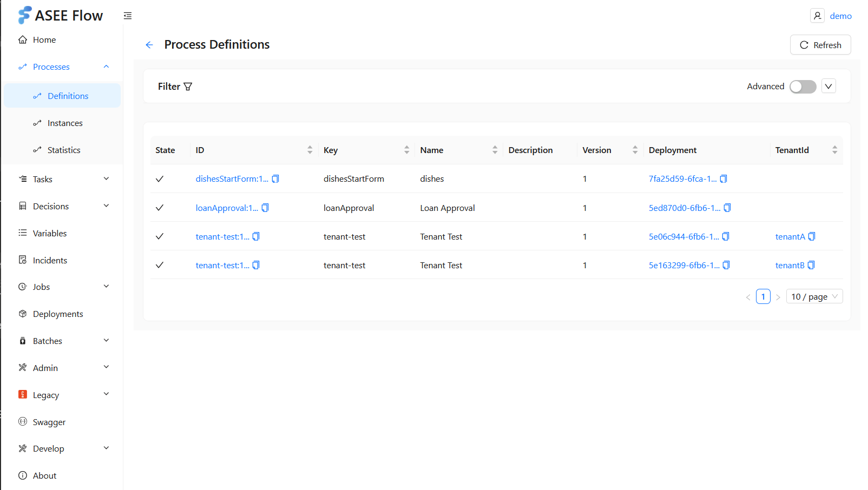Copy the dishesStartForm ID
This screenshot has height=490, width=868.
pos(275,179)
